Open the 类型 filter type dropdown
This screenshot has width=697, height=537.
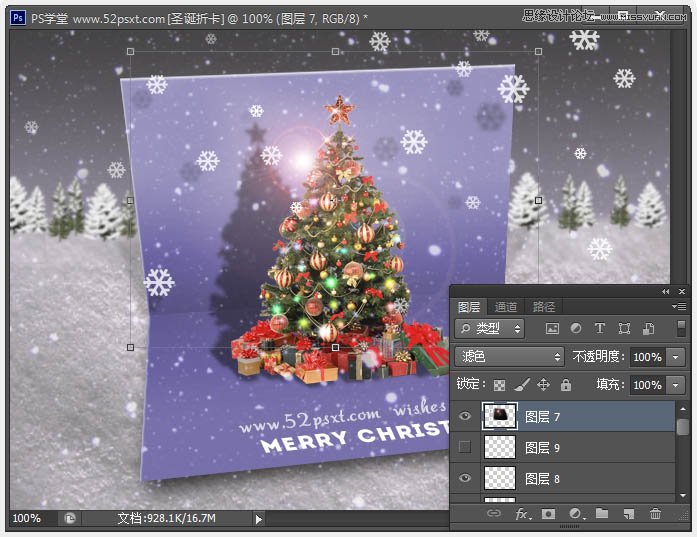(x=489, y=329)
